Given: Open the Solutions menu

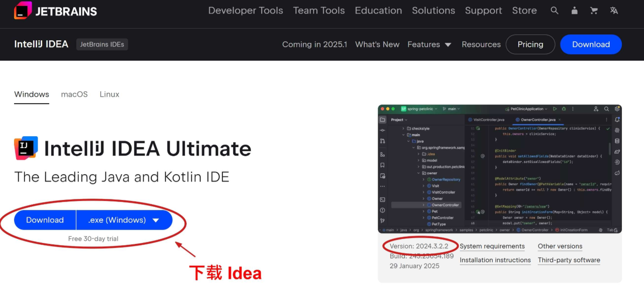Looking at the screenshot, I should click(x=433, y=10).
